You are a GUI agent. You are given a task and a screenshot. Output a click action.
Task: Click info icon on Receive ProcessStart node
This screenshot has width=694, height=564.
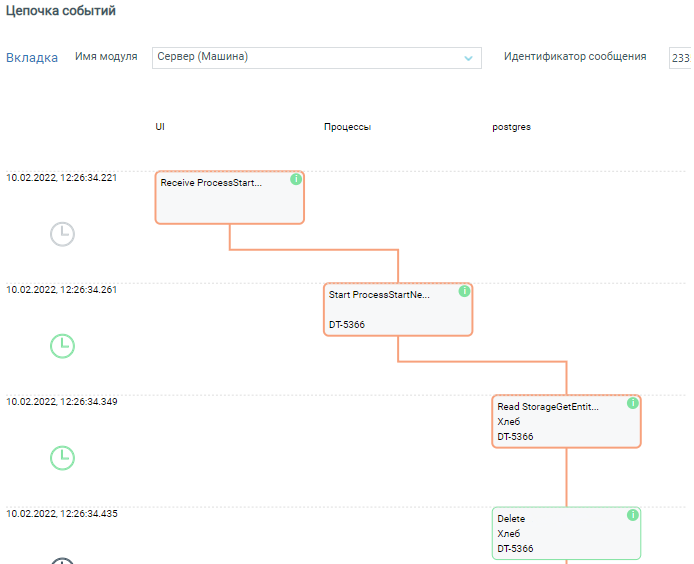pos(296,180)
